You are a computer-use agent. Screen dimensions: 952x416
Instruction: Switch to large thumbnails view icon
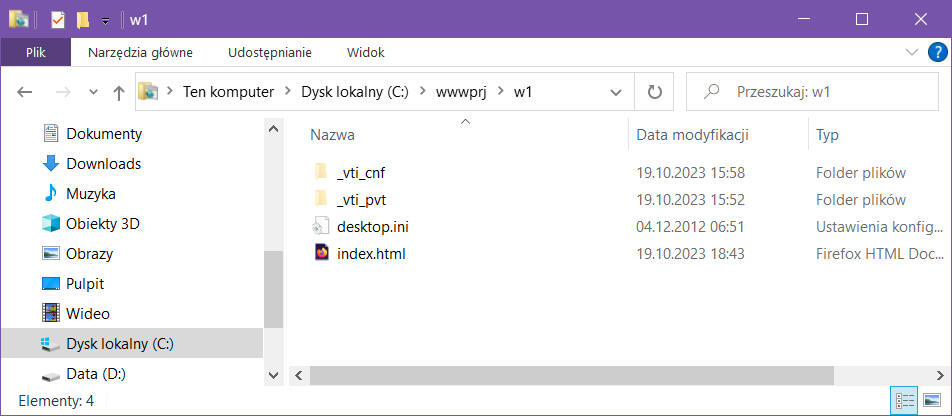click(932, 401)
